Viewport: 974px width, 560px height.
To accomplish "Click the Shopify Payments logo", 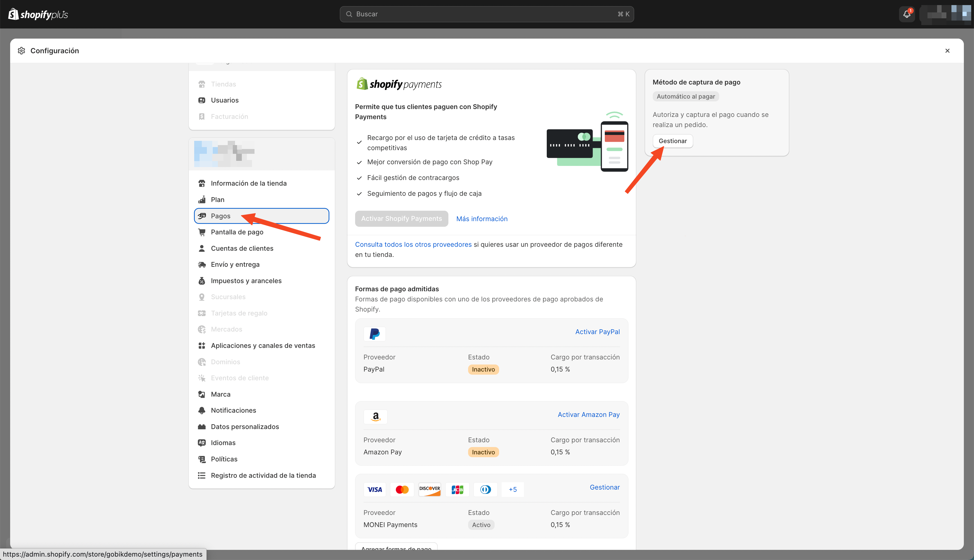I will [x=399, y=84].
